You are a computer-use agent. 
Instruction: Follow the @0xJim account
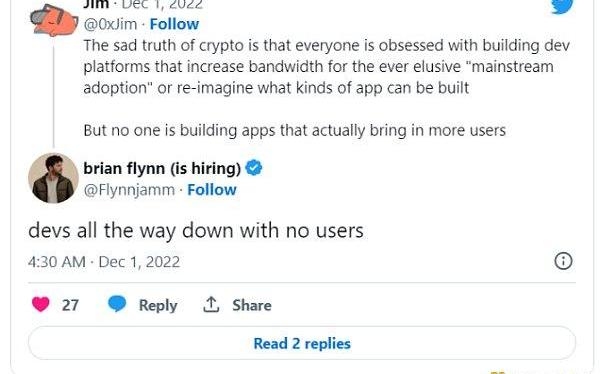click(174, 24)
